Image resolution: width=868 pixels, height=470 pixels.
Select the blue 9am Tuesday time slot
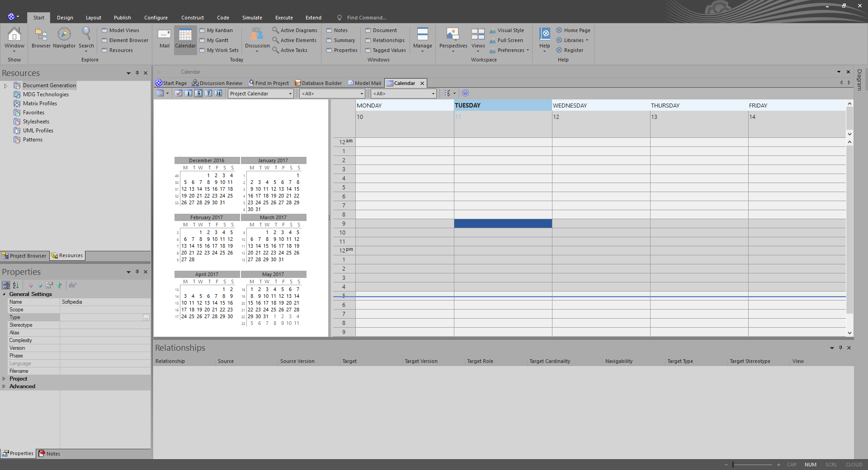503,223
